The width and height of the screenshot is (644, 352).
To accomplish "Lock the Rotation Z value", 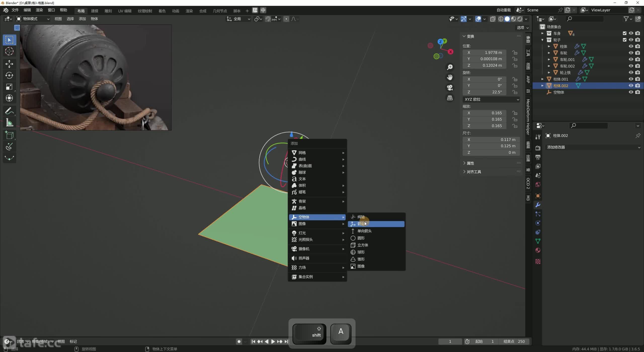I will point(515,92).
